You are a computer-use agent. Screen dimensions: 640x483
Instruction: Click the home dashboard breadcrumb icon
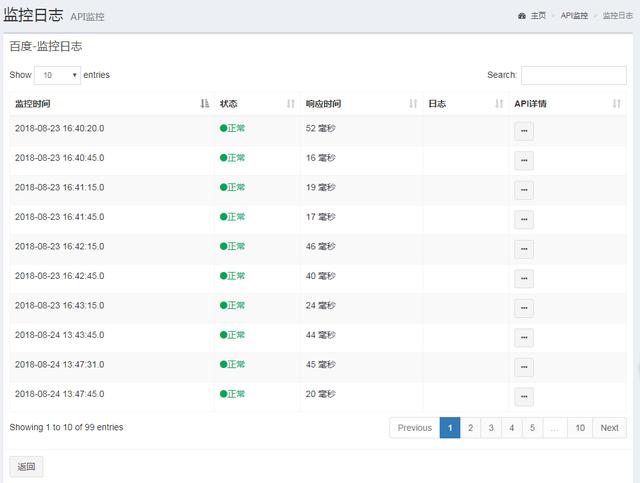(x=522, y=16)
